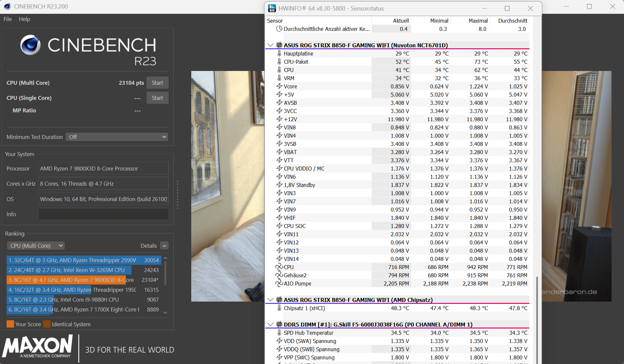Viewport: 624px width, 364px height.
Task: Click the Maximal column header in HWiNFO
Action: (470, 21)
